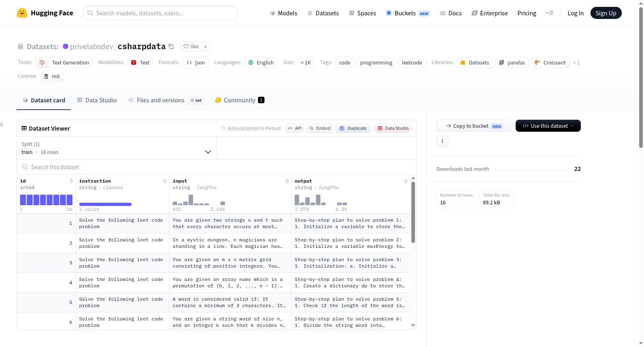Open the Pricing link
This screenshot has height=347, width=644.
(x=527, y=13)
